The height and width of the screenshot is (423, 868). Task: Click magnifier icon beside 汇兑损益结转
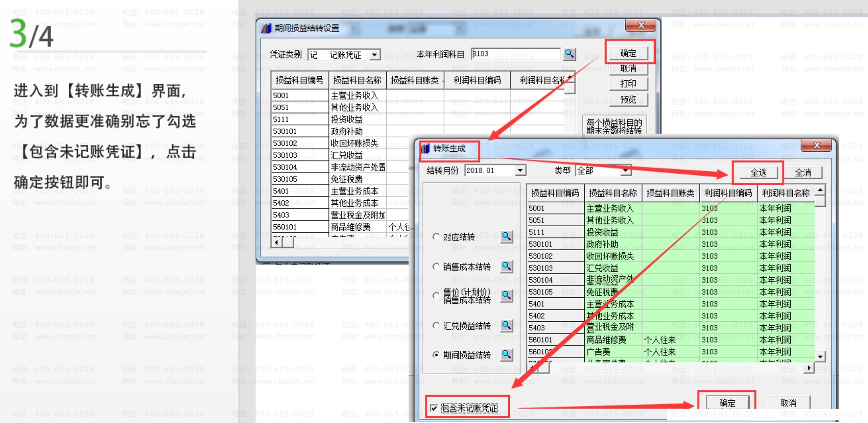click(x=507, y=325)
